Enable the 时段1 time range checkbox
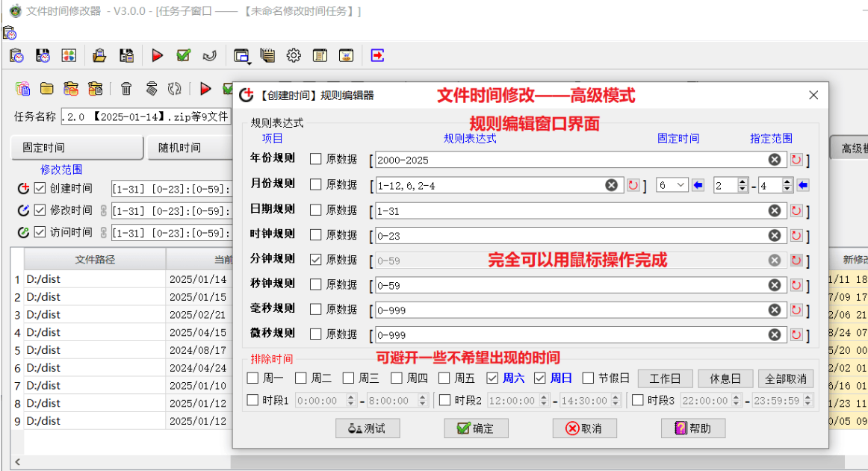This screenshot has width=868, height=471. click(x=253, y=399)
